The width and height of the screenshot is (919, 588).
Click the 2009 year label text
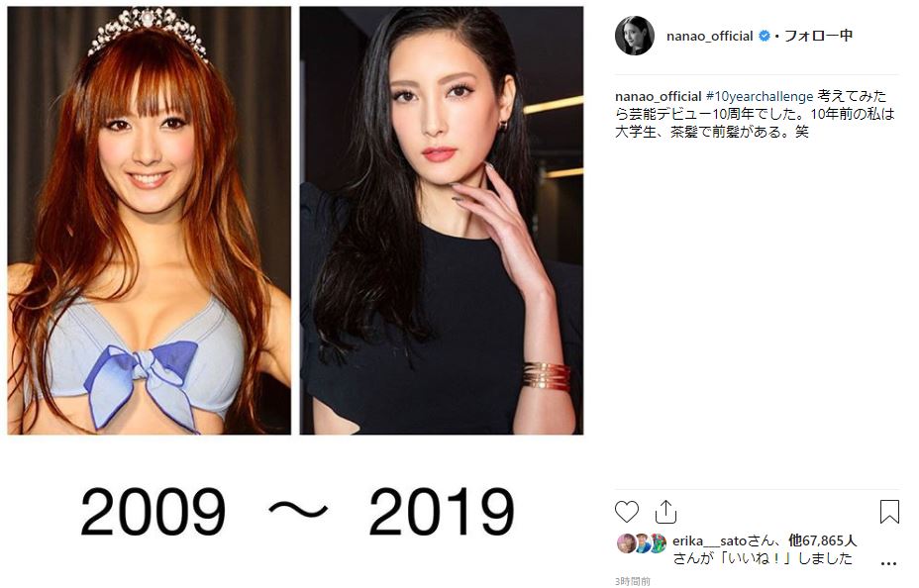click(153, 511)
